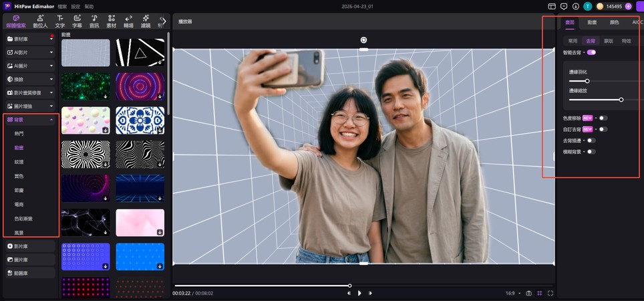Viewport: 644px width, 301px height.
Task: Seek using the playback progress bar
Action: pyautogui.click(x=363, y=286)
